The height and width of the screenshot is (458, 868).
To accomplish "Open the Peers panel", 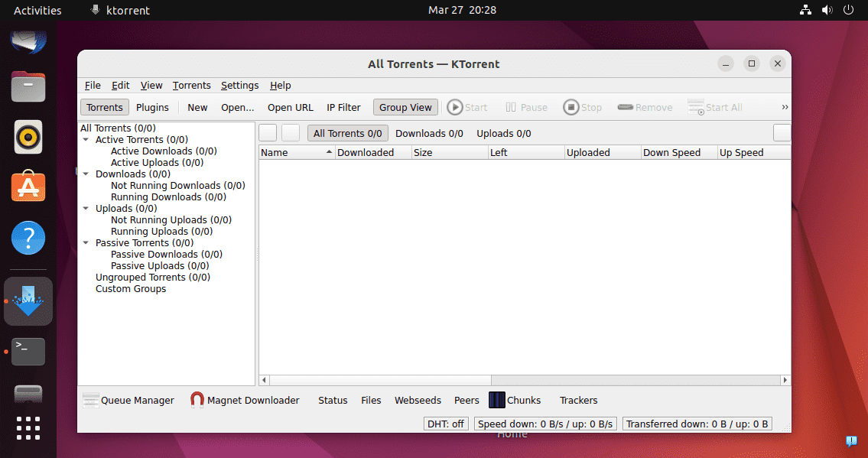I will (x=467, y=400).
